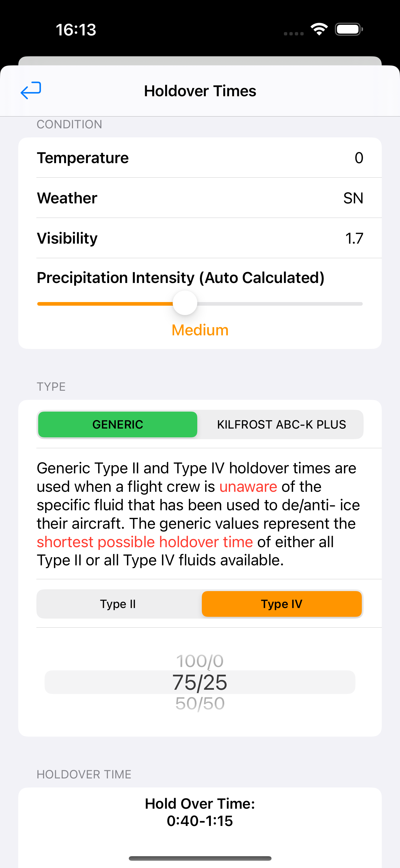Open the Weather SN row
The image size is (400, 868).
[200, 198]
